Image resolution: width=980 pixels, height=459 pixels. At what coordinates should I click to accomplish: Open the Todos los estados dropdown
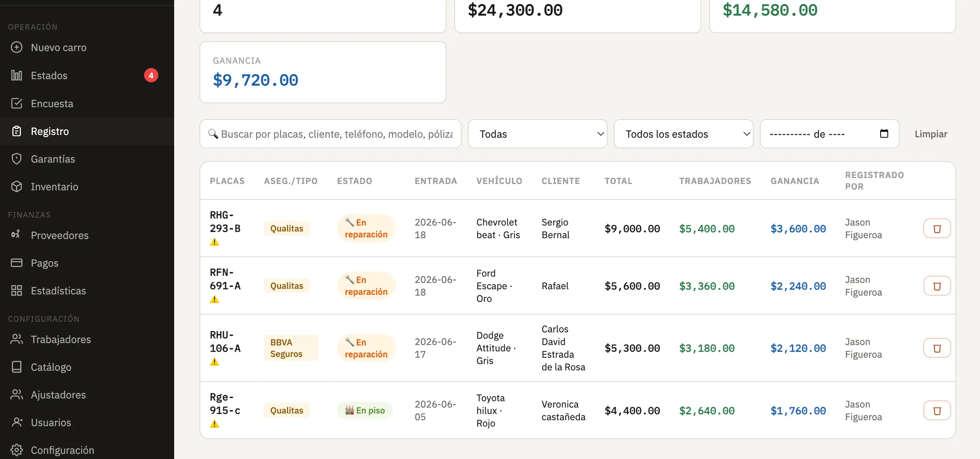click(x=684, y=134)
